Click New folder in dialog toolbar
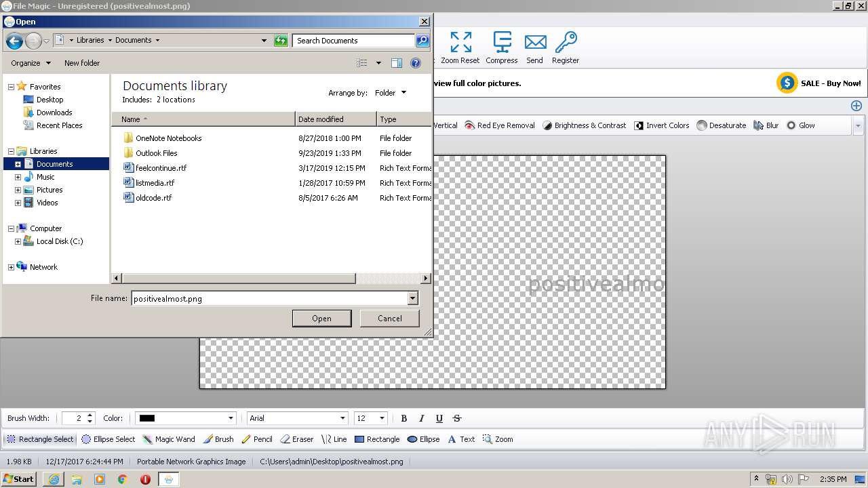This screenshot has width=868, height=488. pos(82,63)
